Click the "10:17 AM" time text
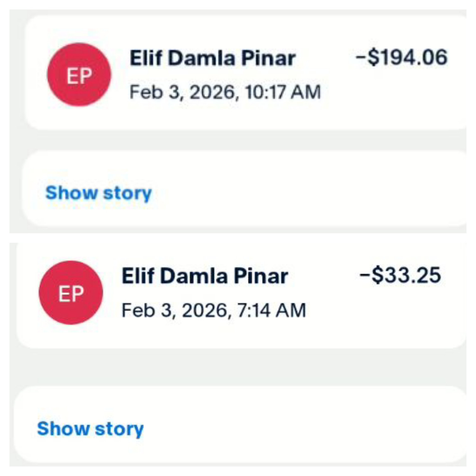The image size is (476, 476). tap(283, 92)
